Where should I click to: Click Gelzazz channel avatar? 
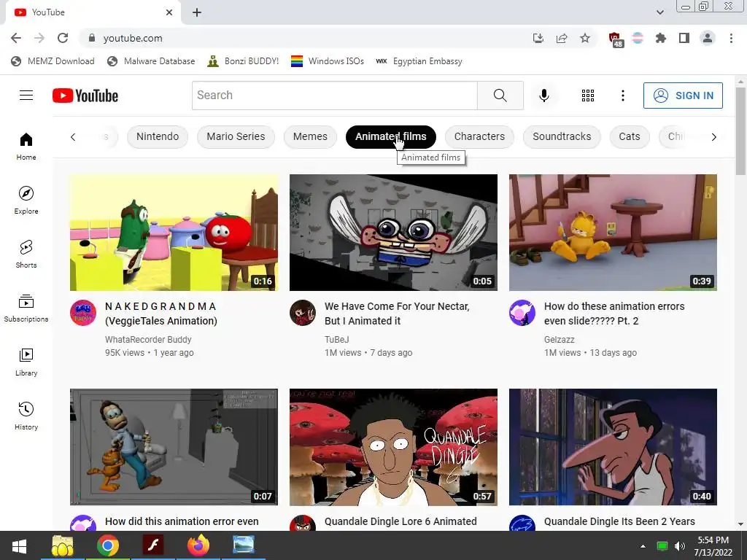(522, 313)
